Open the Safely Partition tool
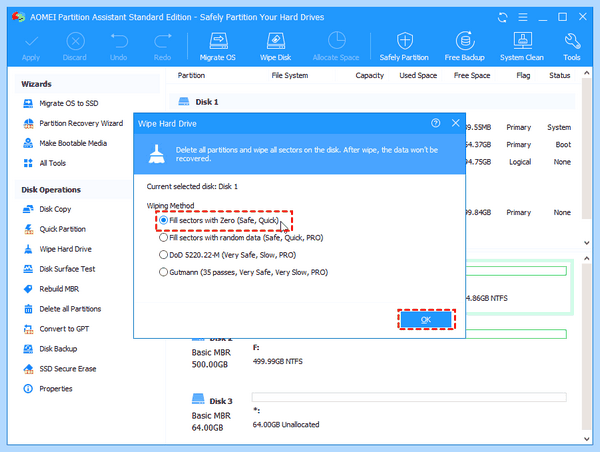The image size is (600, 452). click(404, 47)
